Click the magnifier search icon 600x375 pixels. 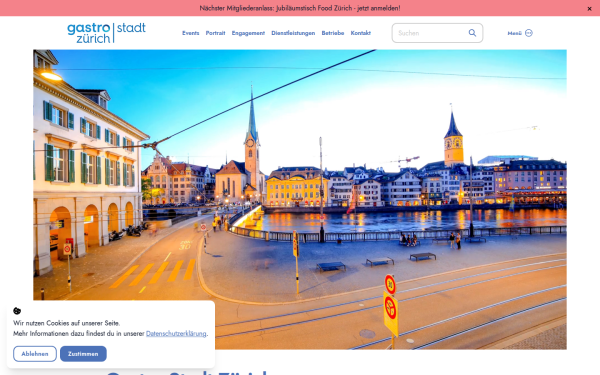coord(473,33)
